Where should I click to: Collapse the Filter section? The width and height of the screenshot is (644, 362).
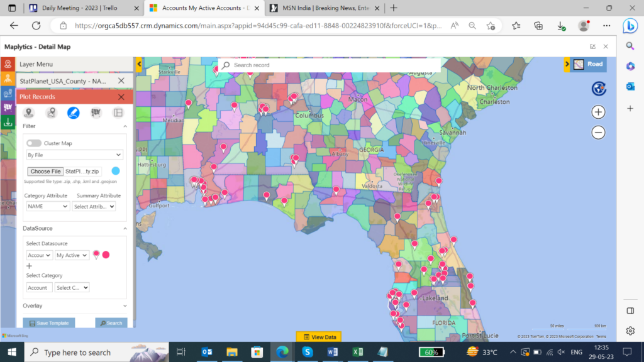pos(125,126)
